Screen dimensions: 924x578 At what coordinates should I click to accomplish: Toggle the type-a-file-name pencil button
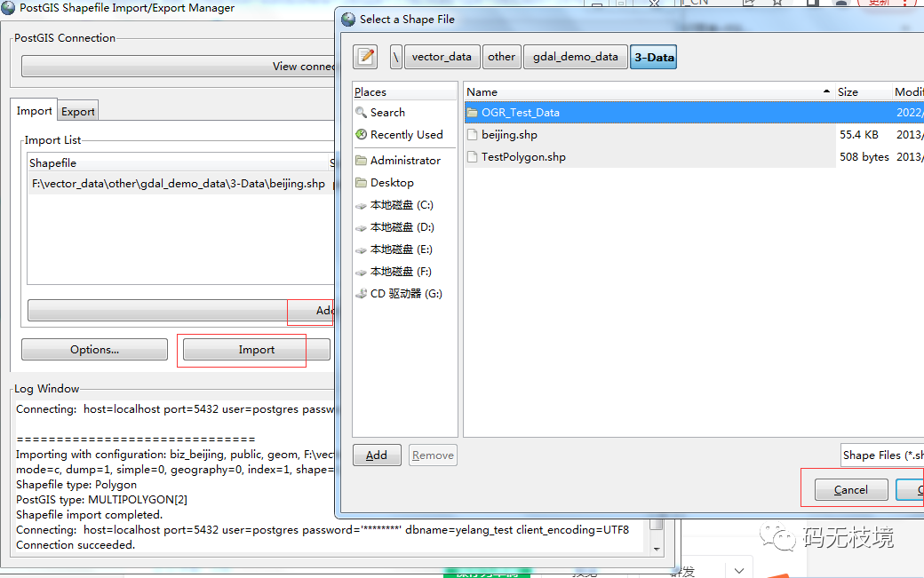tap(365, 57)
